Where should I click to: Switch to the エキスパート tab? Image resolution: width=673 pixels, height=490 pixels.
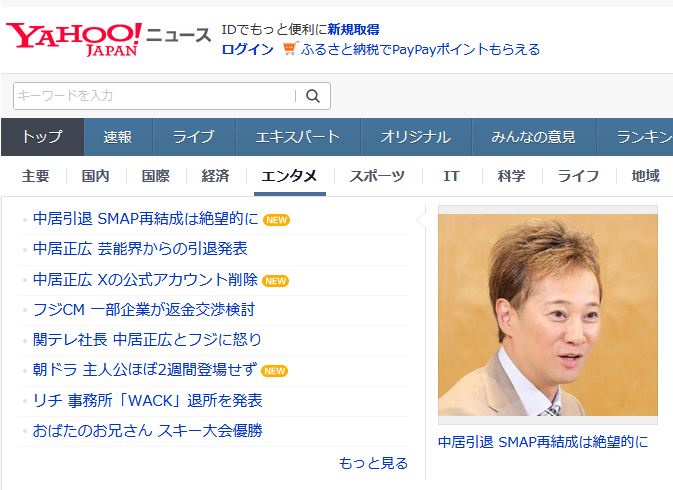298,137
